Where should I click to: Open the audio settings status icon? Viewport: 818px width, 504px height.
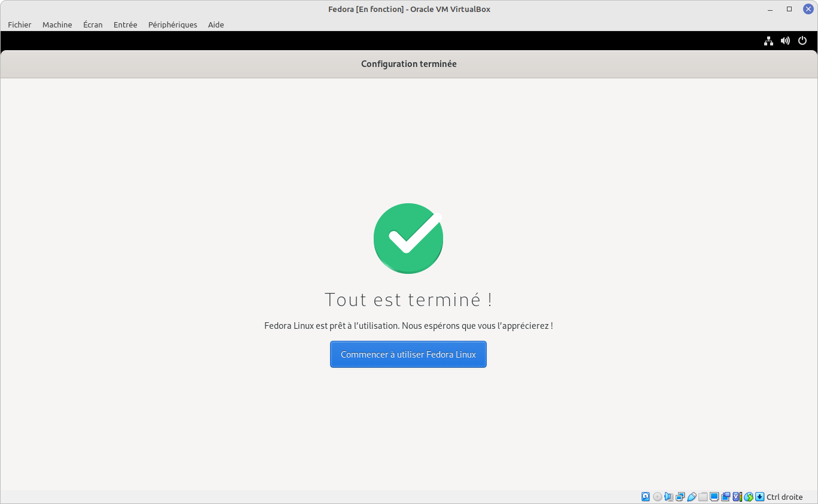tap(669, 497)
